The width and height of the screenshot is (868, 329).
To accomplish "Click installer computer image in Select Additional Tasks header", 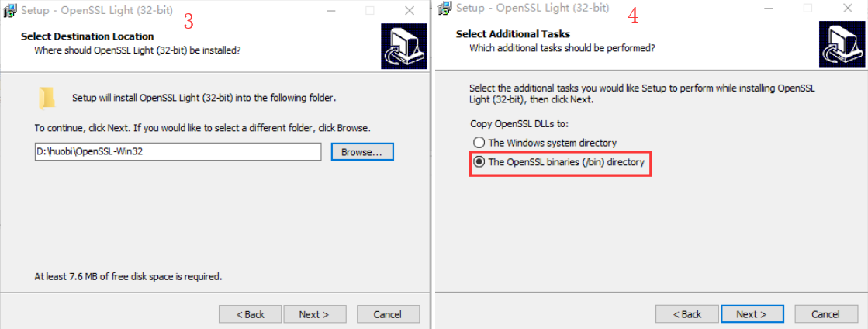I will coord(841,45).
